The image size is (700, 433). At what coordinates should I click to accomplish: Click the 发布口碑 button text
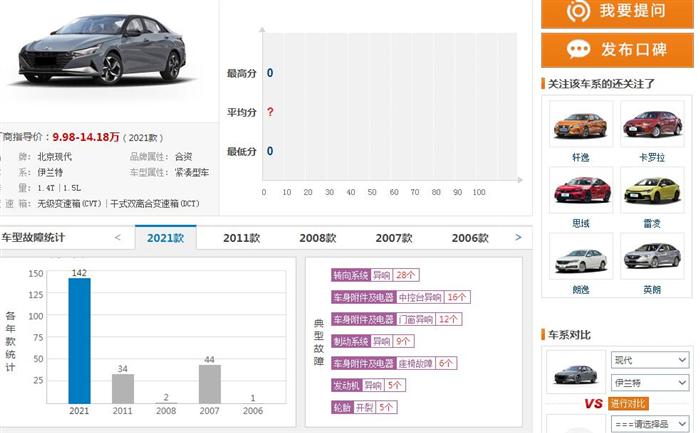click(x=634, y=49)
